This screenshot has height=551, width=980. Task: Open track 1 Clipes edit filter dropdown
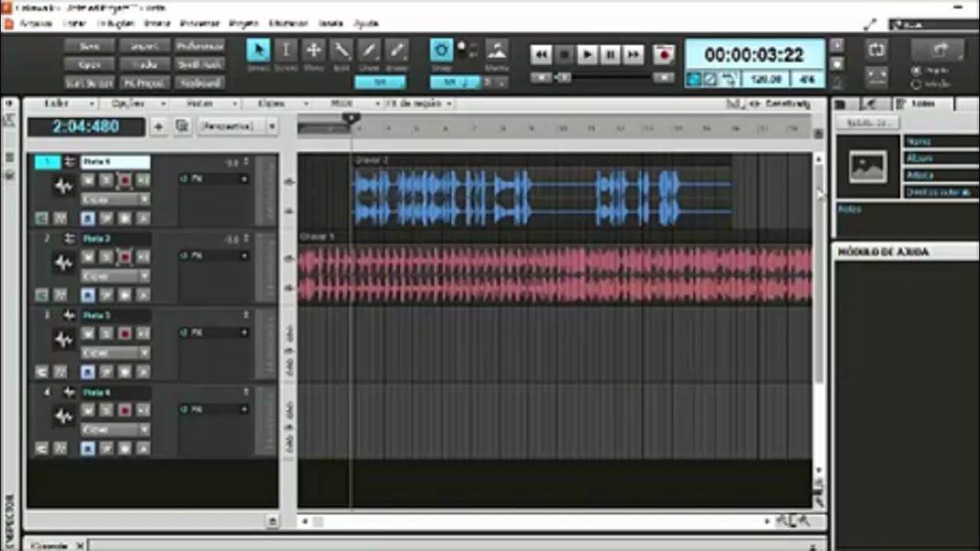[x=116, y=199]
